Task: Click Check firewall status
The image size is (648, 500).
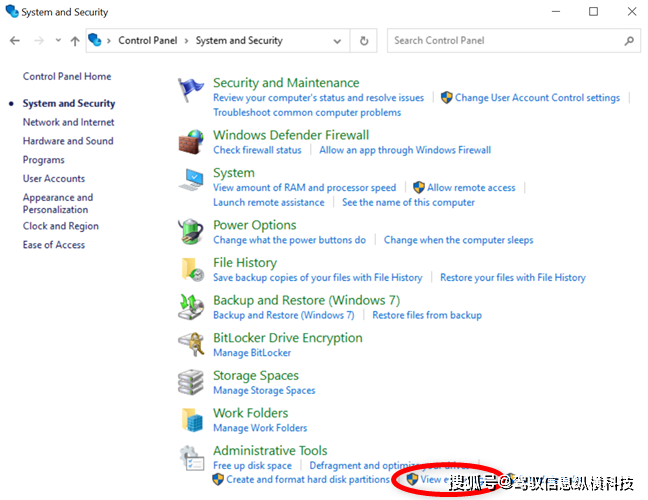Action: click(x=257, y=150)
